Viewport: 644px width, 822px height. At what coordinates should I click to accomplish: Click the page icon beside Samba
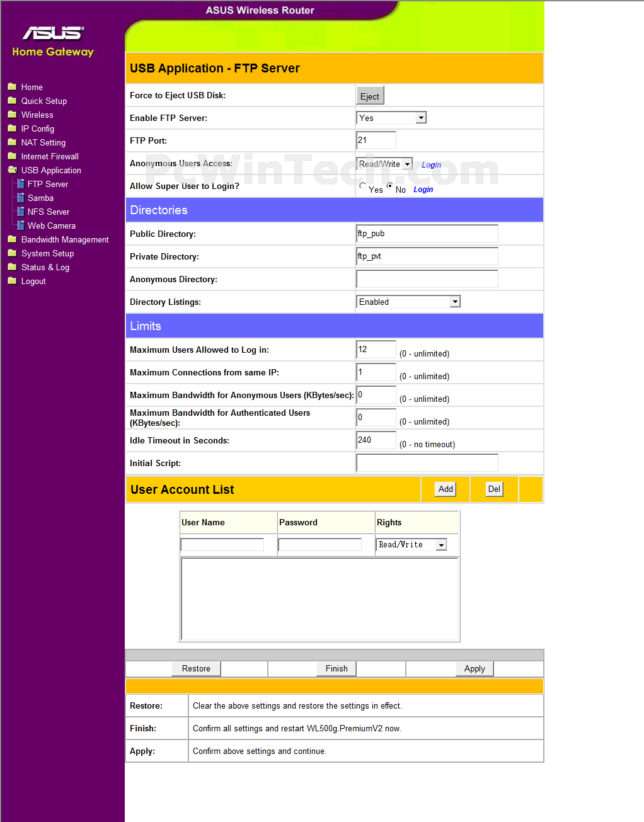click(21, 198)
